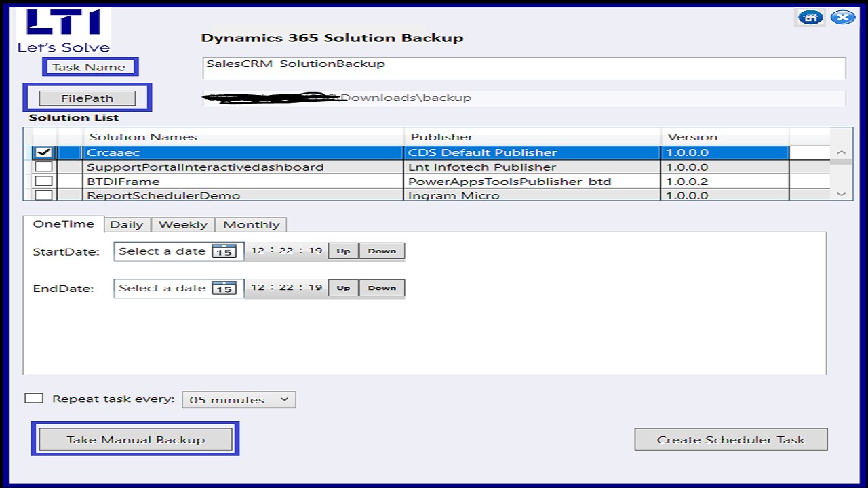The height and width of the screenshot is (488, 868).
Task: Sort by Publisher column header
Action: pos(532,137)
